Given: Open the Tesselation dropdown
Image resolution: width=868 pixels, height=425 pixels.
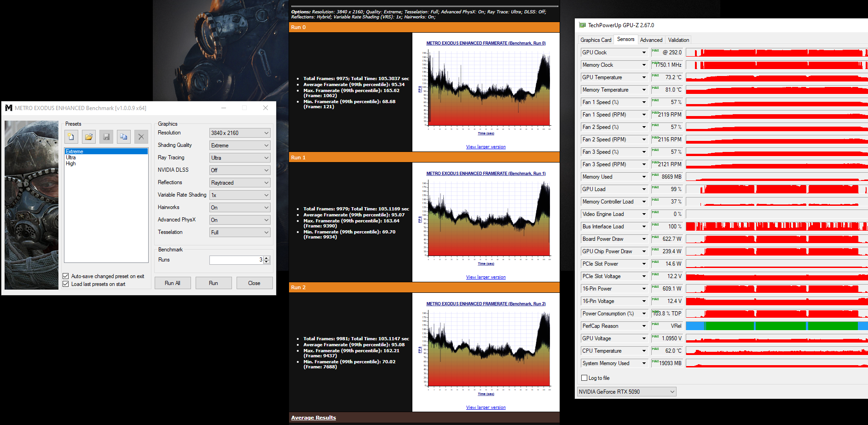Looking at the screenshot, I should (240, 233).
